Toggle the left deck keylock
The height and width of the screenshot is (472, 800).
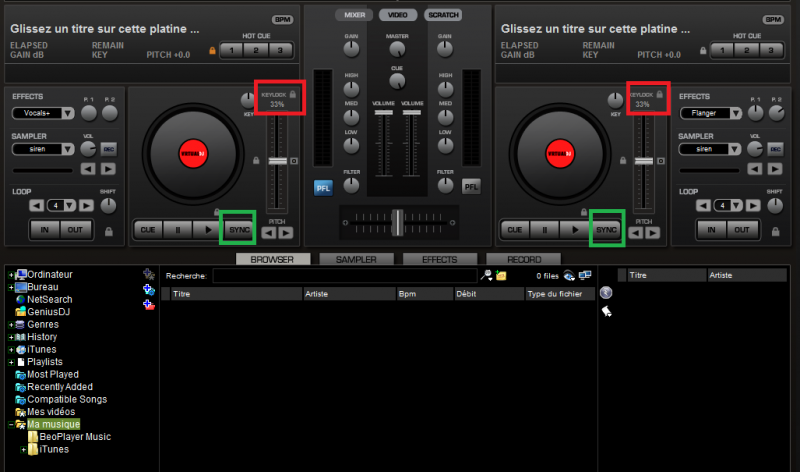[x=293, y=94]
